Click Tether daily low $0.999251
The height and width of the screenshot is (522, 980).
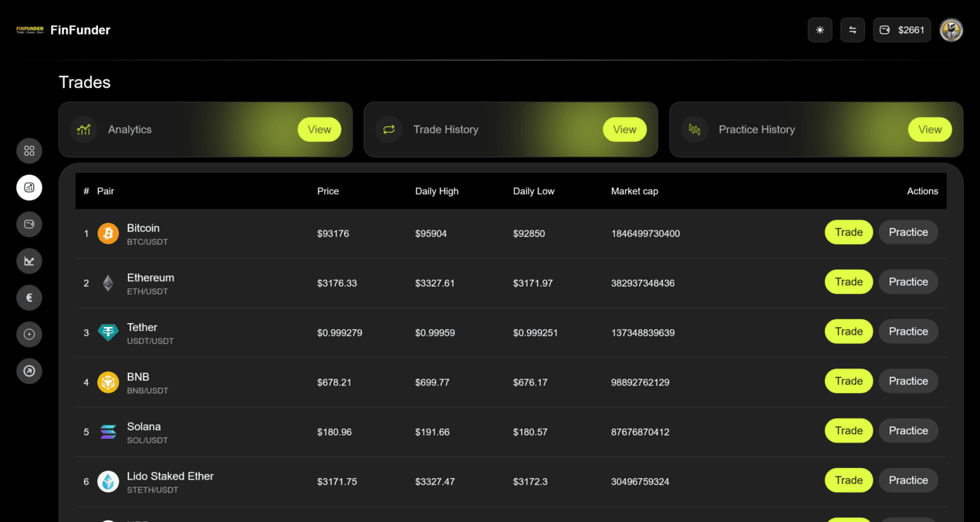click(536, 333)
